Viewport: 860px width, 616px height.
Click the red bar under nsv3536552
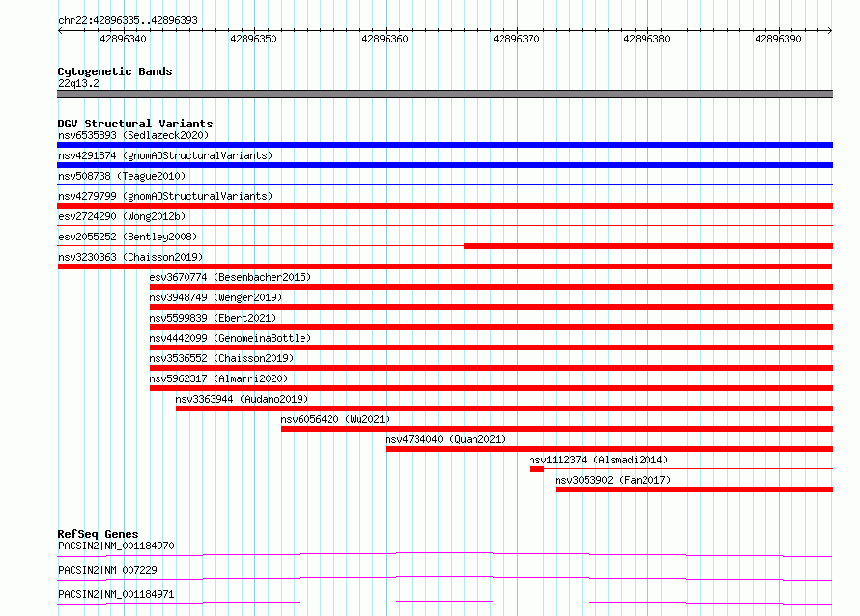coord(492,368)
